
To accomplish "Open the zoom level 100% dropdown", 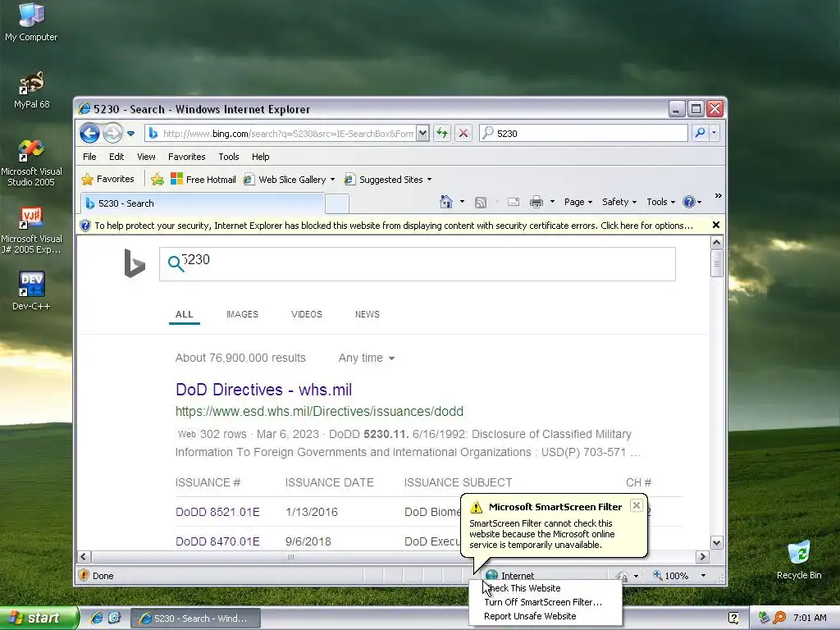I will pyautogui.click(x=703, y=576).
